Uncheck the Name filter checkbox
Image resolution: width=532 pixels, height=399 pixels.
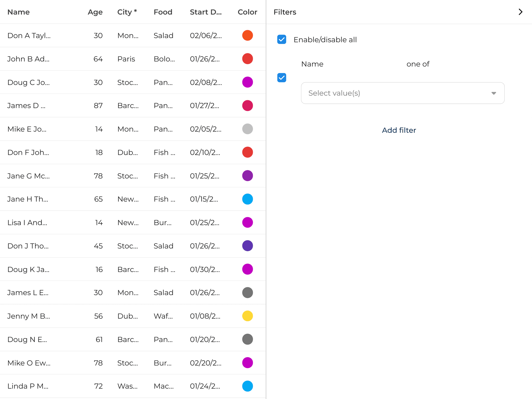click(282, 78)
